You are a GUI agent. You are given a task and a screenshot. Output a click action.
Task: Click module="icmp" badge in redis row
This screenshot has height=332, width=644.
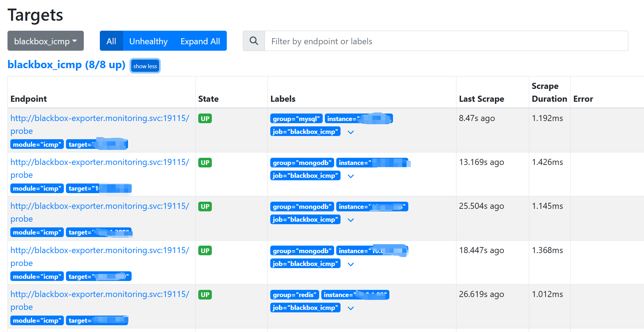[37, 320]
